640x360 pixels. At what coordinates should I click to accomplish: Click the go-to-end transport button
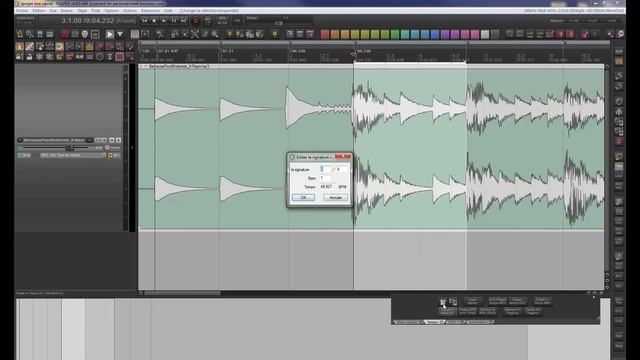click(x=184, y=20)
